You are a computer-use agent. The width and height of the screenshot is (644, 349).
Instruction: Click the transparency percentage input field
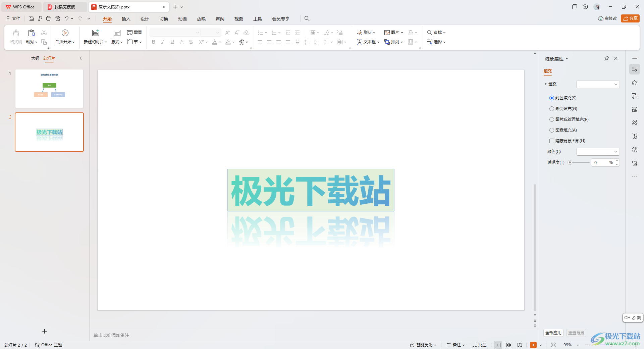tap(600, 162)
